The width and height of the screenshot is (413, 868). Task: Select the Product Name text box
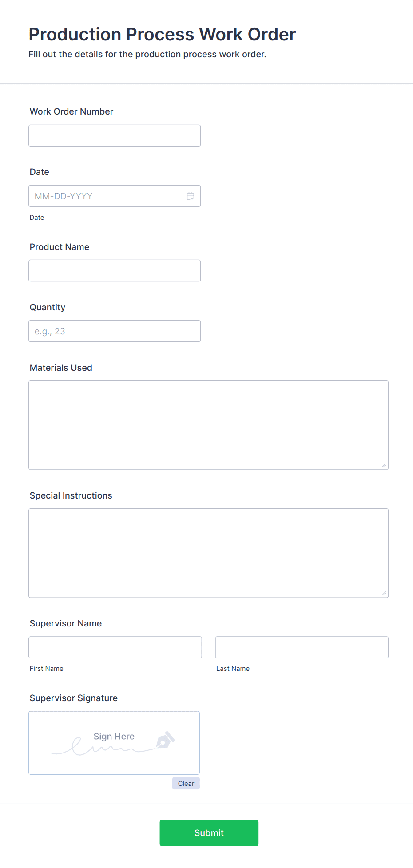(115, 270)
